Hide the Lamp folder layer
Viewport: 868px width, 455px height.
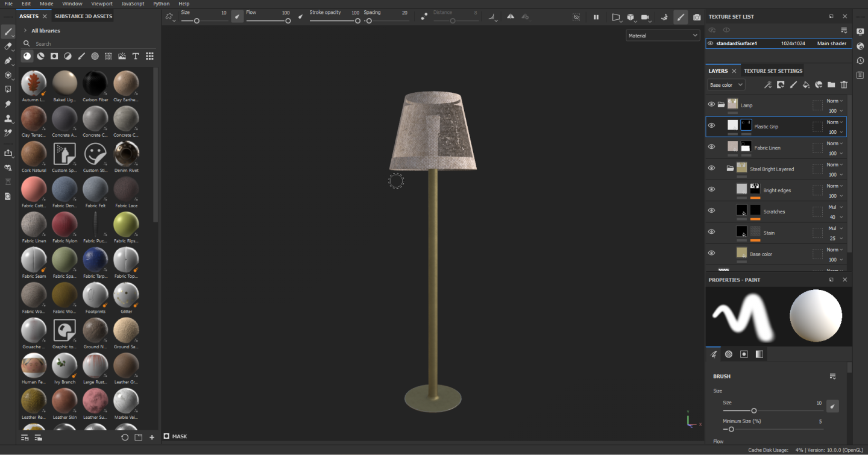pos(711,104)
